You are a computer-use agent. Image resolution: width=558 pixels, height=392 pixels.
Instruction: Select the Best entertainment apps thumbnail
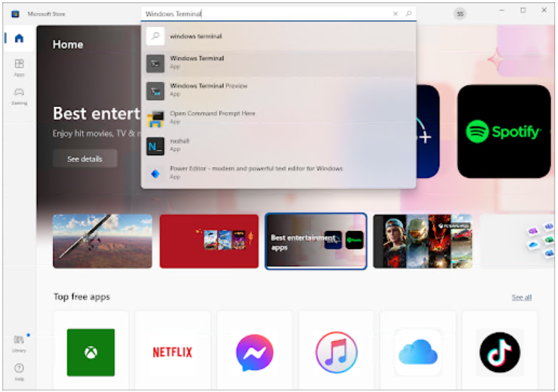point(316,241)
